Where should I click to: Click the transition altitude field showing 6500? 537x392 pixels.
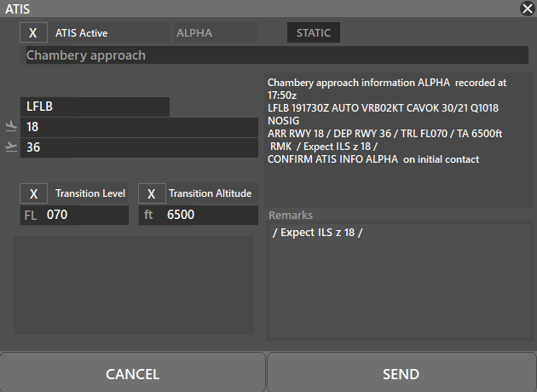[x=199, y=215]
